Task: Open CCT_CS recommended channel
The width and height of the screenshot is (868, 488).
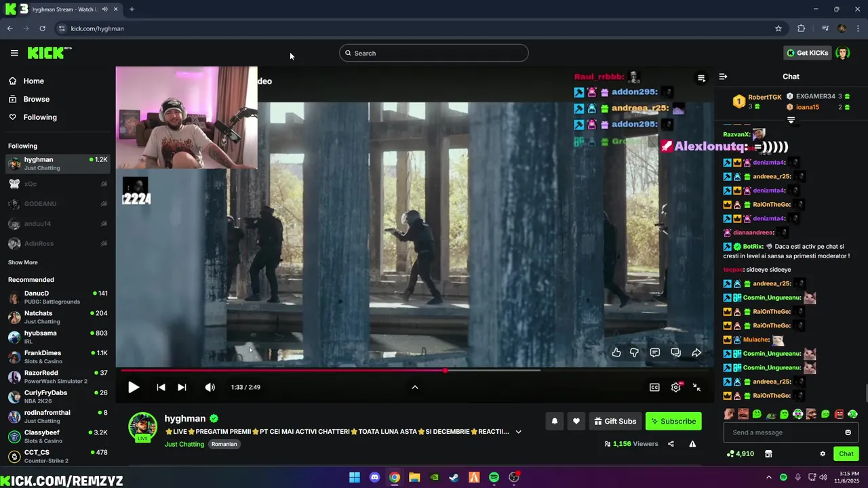Action: [x=58, y=456]
